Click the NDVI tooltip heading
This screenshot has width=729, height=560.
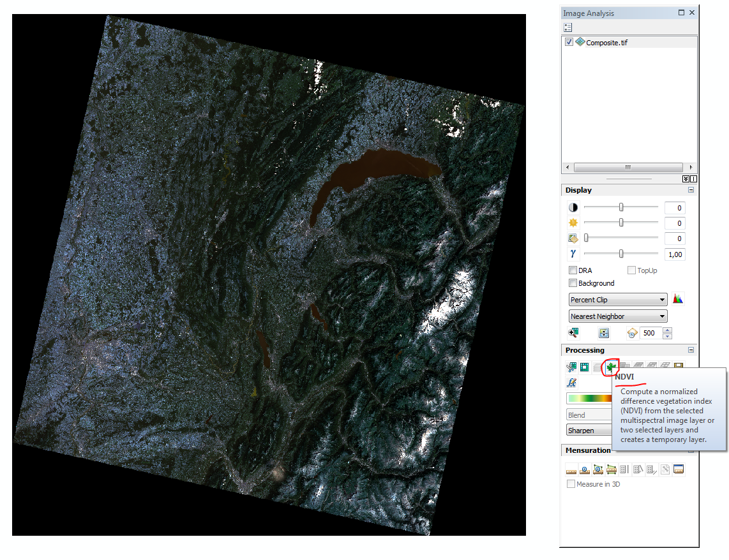(x=624, y=376)
